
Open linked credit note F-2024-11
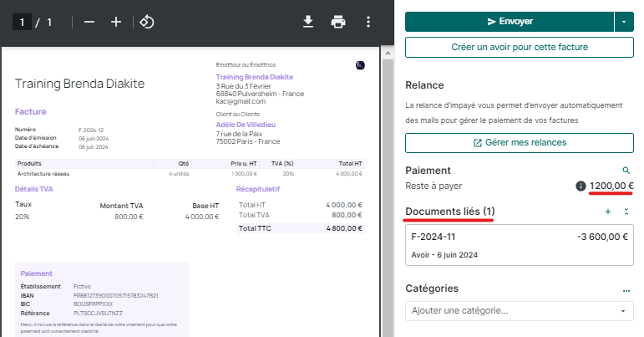tap(519, 245)
